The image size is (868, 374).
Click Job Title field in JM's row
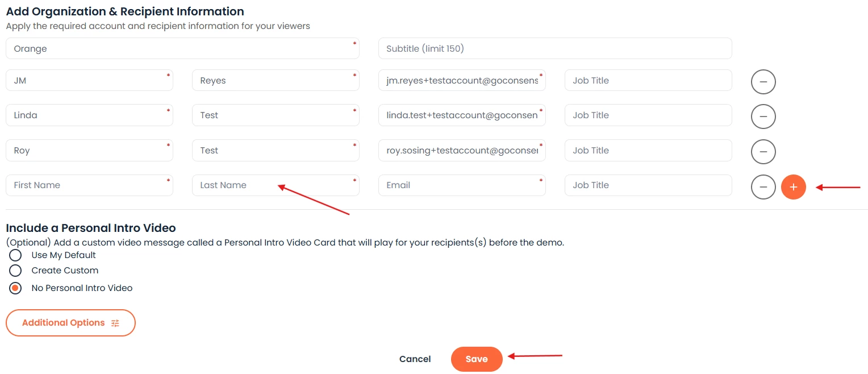tap(648, 81)
